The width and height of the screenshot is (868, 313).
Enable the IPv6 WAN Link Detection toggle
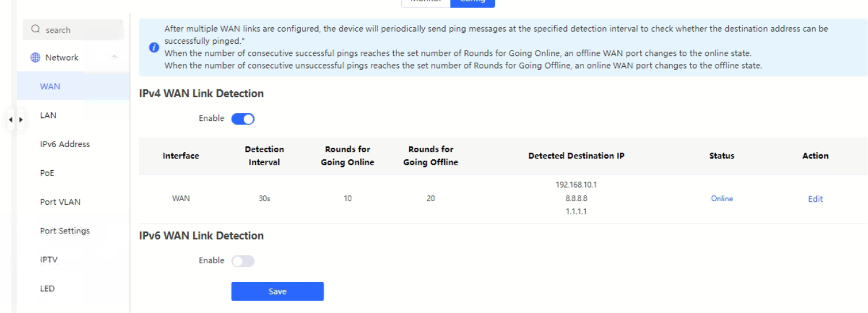point(243,261)
